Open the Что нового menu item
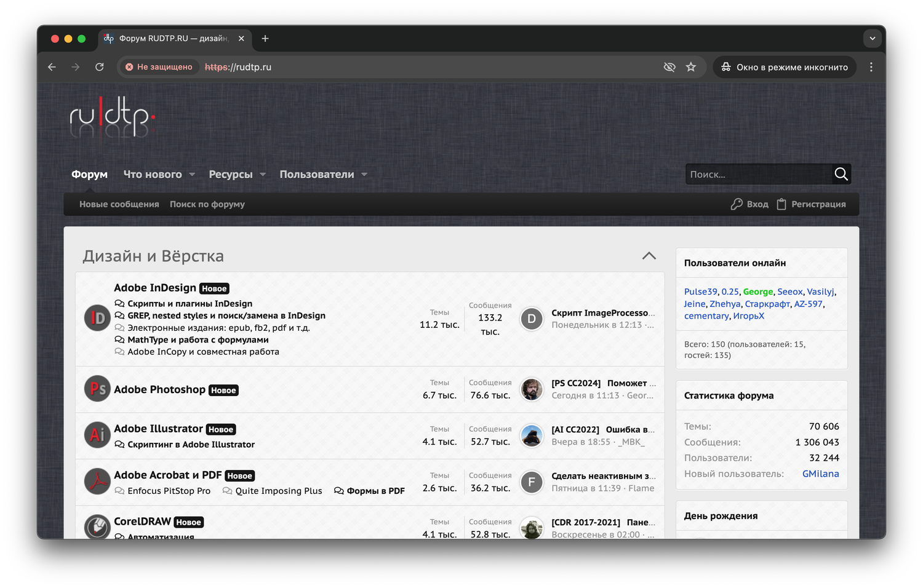 pyautogui.click(x=153, y=175)
